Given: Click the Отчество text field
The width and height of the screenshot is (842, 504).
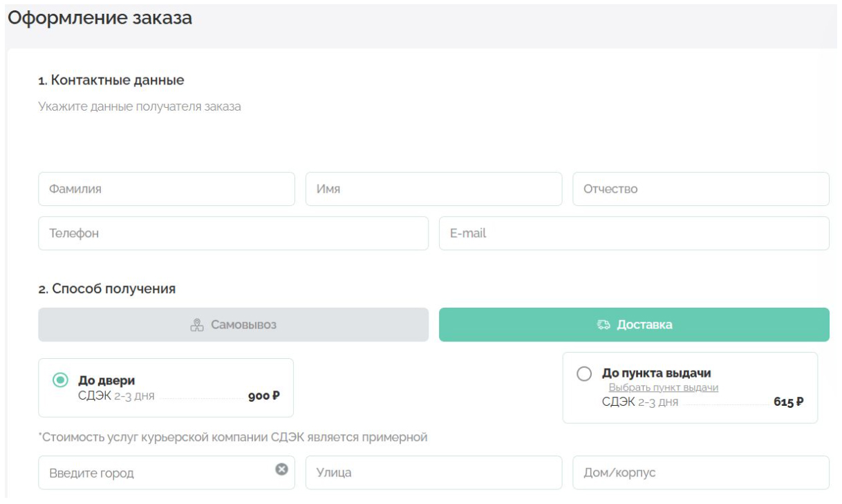Looking at the screenshot, I should pyautogui.click(x=700, y=189).
